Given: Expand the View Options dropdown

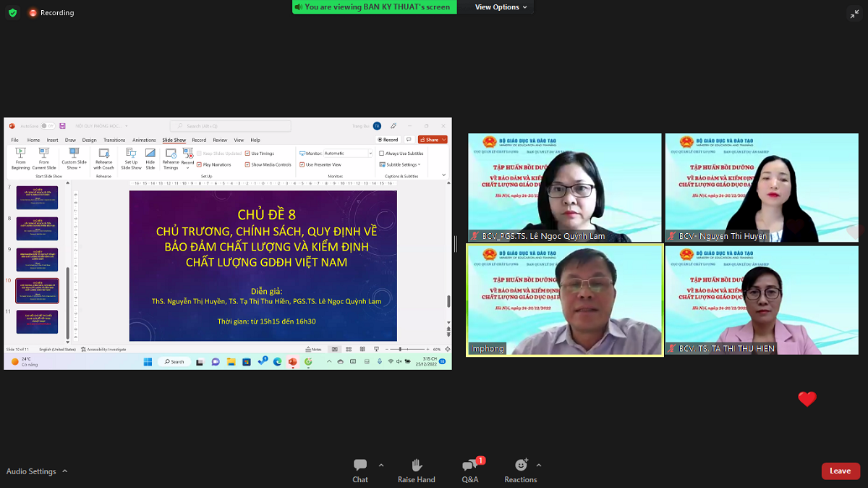Looking at the screenshot, I should click(x=501, y=7).
